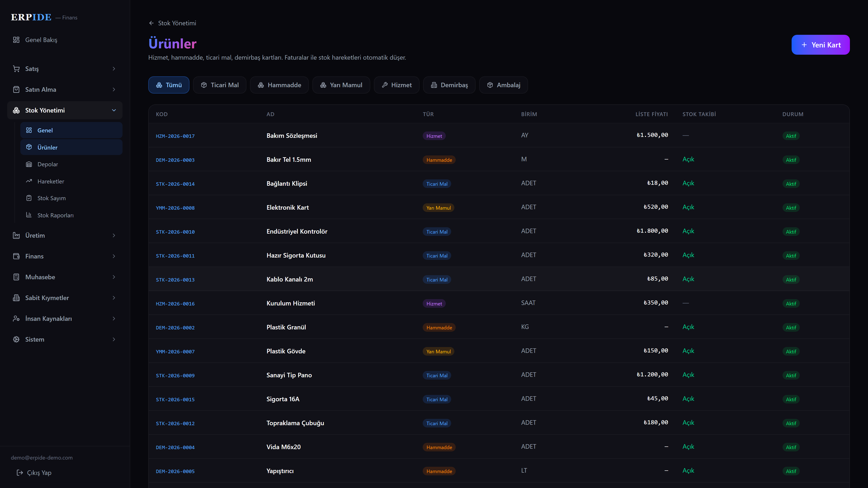Image resolution: width=868 pixels, height=488 pixels.
Task: Click product code YMM-2026-0008
Action: click(175, 208)
